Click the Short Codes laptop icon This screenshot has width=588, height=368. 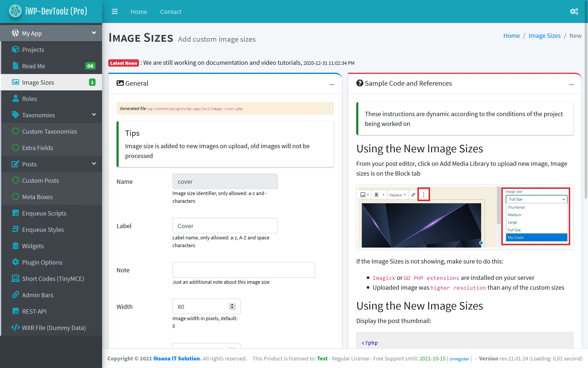point(15,278)
